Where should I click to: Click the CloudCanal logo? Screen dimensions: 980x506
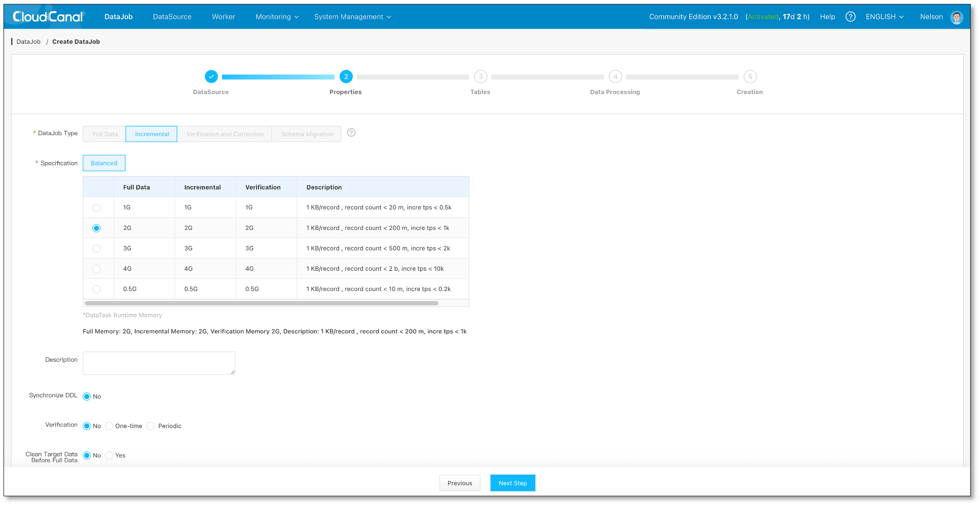48,17
